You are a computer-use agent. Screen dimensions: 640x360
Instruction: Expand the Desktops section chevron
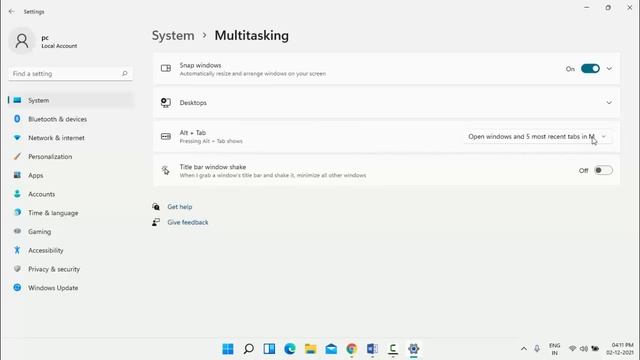tap(609, 102)
